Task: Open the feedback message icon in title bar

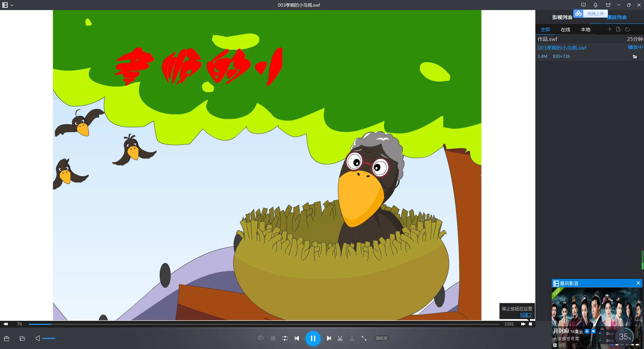Action: click(x=583, y=5)
